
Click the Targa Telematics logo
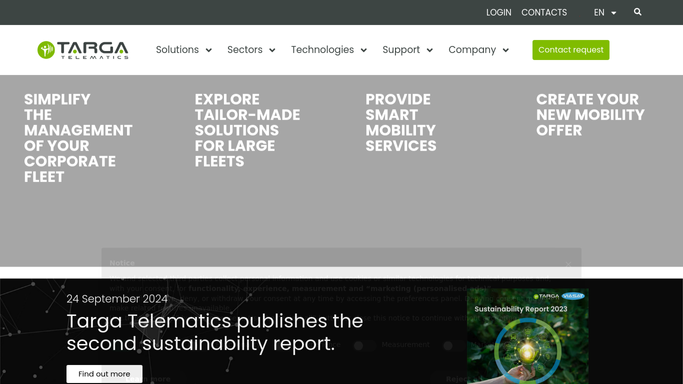(x=83, y=50)
